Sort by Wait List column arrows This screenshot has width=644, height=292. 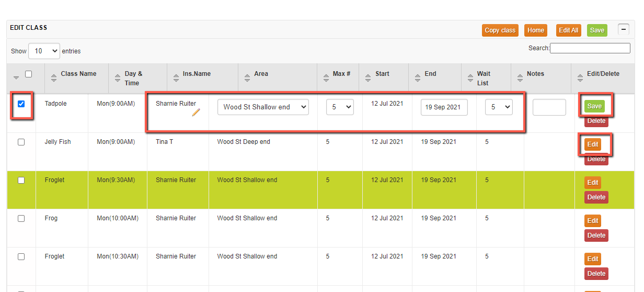(470, 78)
